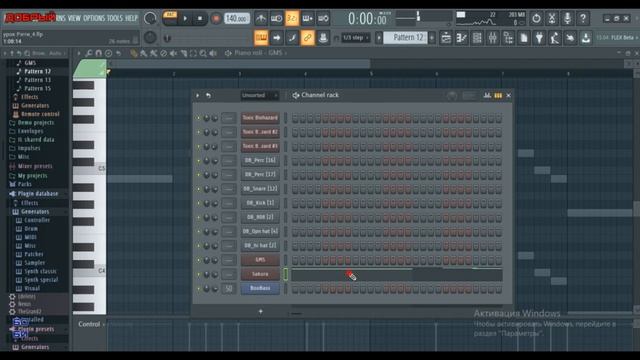Open the Remote control item in browser
The image size is (640, 360).
pos(40,114)
